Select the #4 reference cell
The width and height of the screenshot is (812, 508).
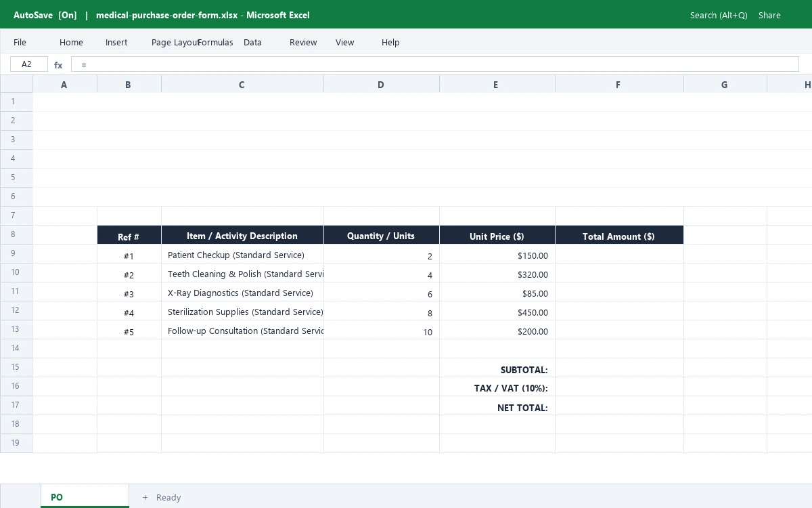pos(129,311)
